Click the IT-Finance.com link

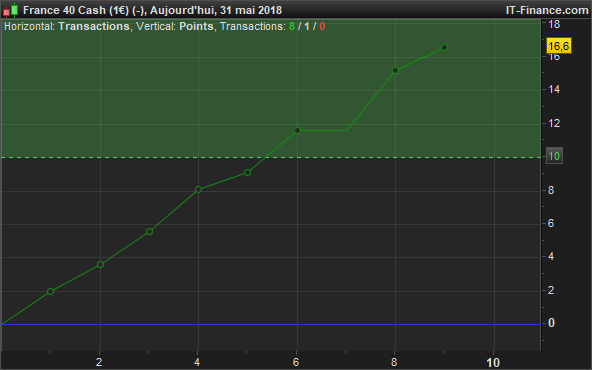(547, 10)
